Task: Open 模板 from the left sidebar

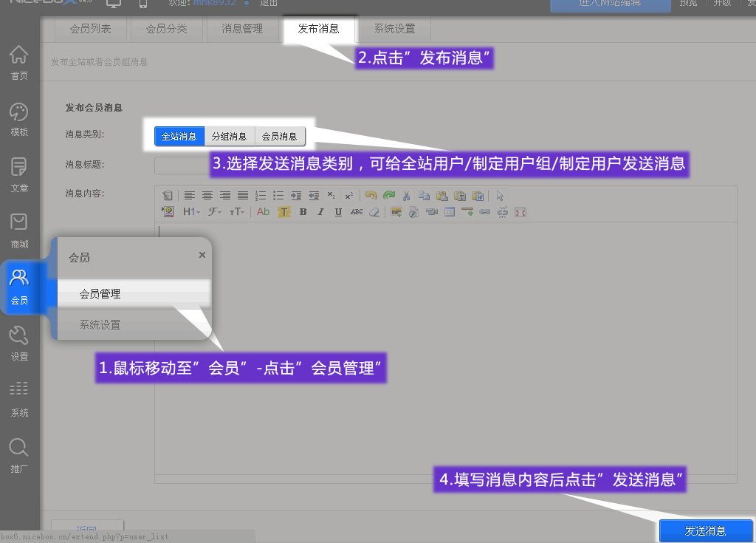Action: pyautogui.click(x=19, y=120)
